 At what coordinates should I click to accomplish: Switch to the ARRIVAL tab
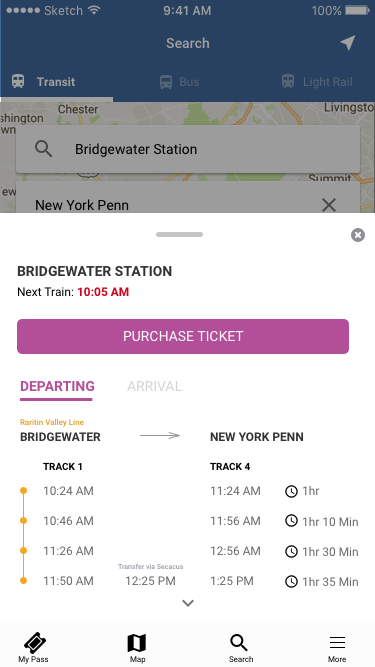[x=154, y=386]
